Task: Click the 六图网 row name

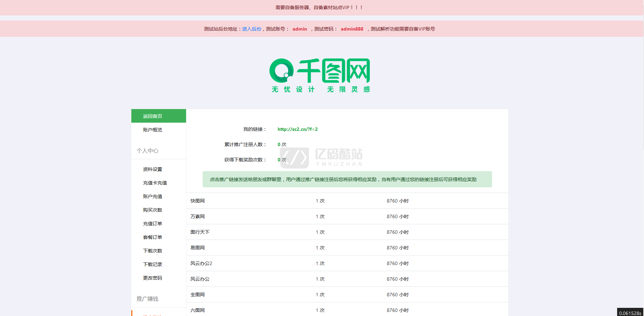Action: [x=198, y=310]
